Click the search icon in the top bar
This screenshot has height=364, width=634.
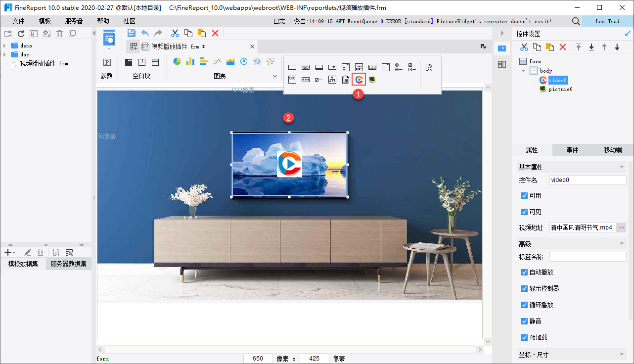point(576,21)
